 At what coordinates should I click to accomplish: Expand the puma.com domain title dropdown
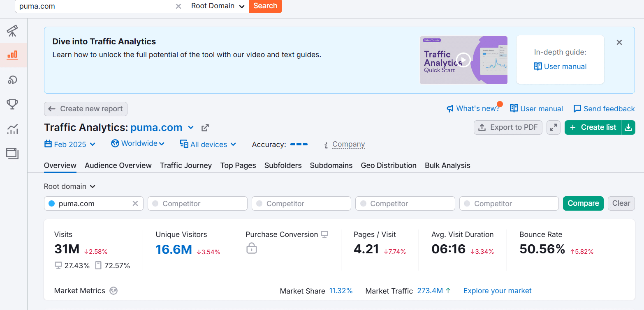191,128
